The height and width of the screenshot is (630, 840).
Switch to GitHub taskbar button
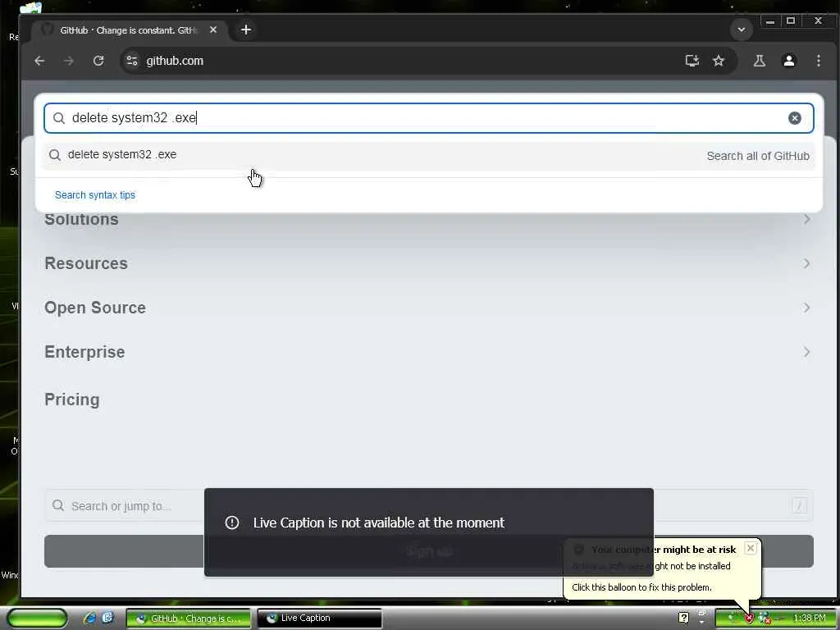189,619
